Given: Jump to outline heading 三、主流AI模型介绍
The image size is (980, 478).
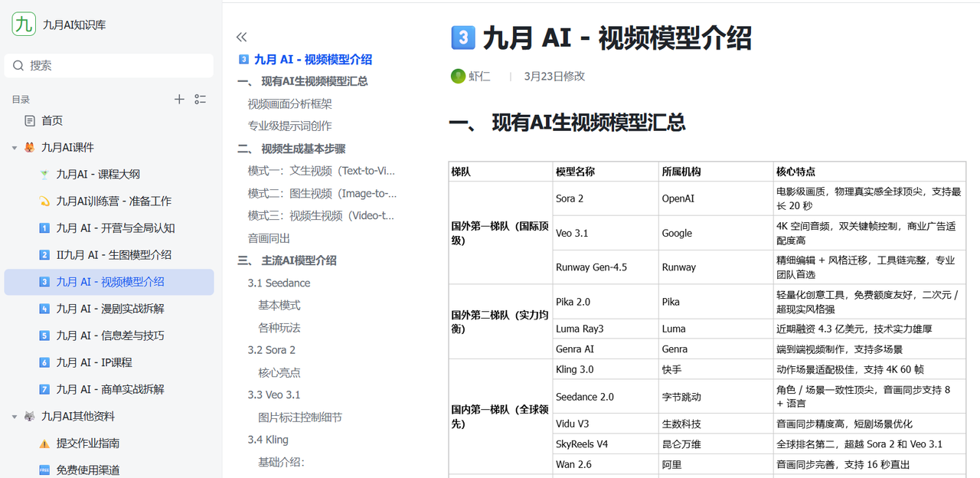Looking at the screenshot, I should coord(286,260).
